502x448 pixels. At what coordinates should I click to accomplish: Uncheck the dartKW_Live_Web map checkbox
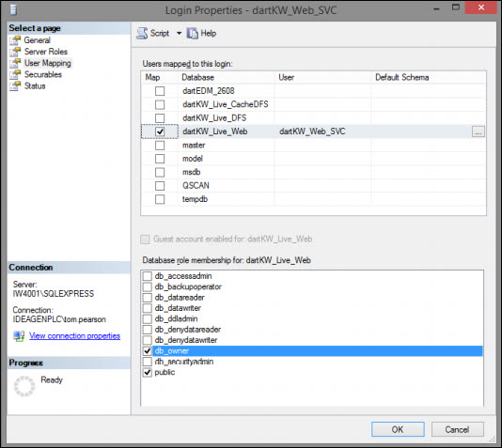pos(160,131)
